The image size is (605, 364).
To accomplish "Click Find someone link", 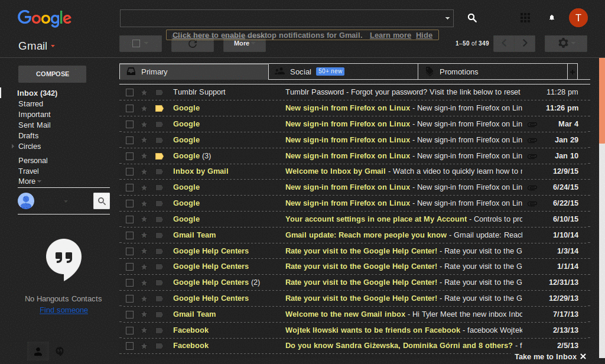I will (x=64, y=310).
